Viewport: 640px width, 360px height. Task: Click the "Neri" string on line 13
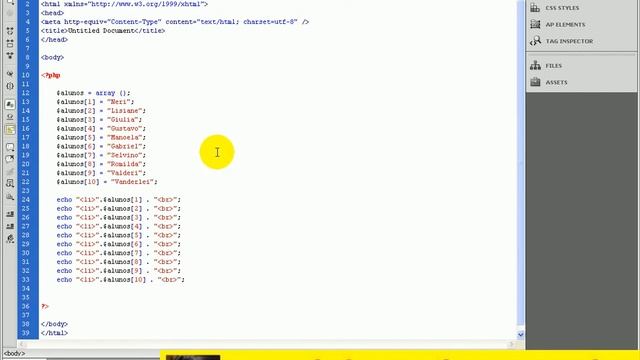118,102
